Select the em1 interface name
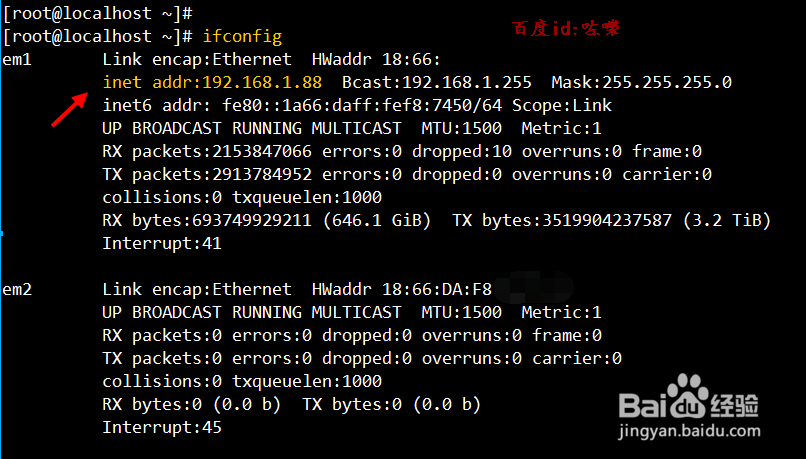This screenshot has width=806, height=459. pos(18,60)
